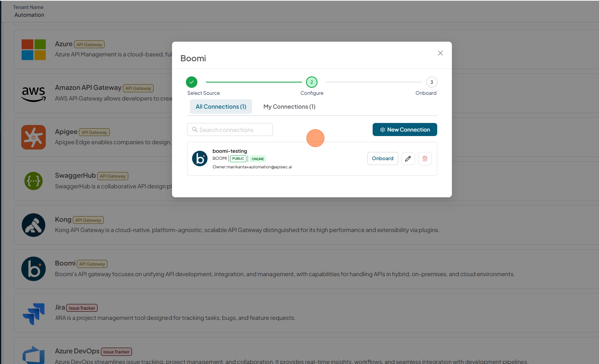Click the AWS logo icon

pos(34,94)
